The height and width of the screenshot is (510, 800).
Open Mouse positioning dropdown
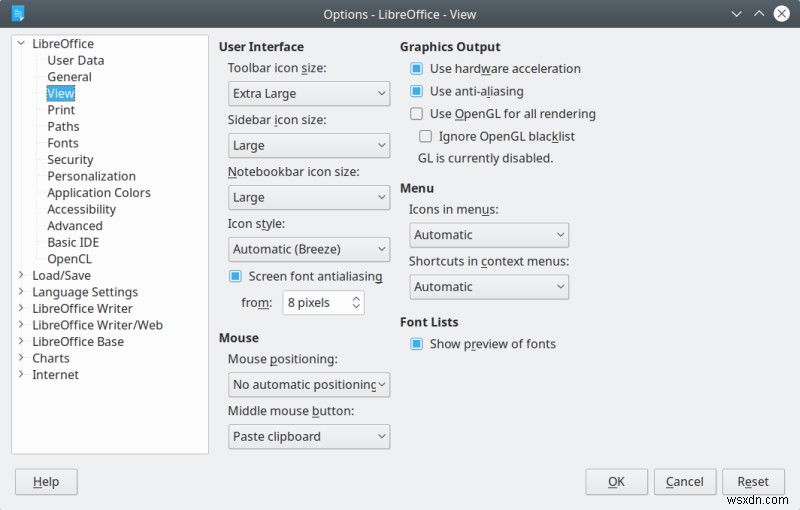[309, 385]
